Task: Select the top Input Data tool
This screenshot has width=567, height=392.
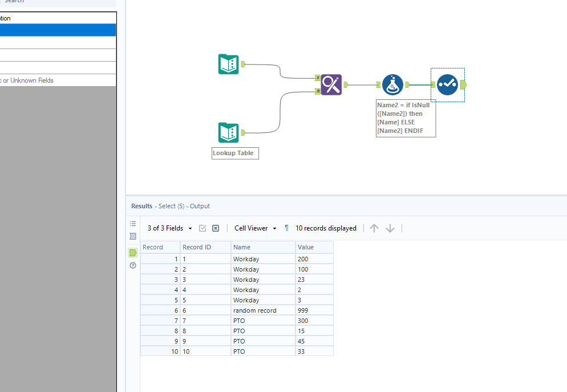Action: tap(228, 64)
